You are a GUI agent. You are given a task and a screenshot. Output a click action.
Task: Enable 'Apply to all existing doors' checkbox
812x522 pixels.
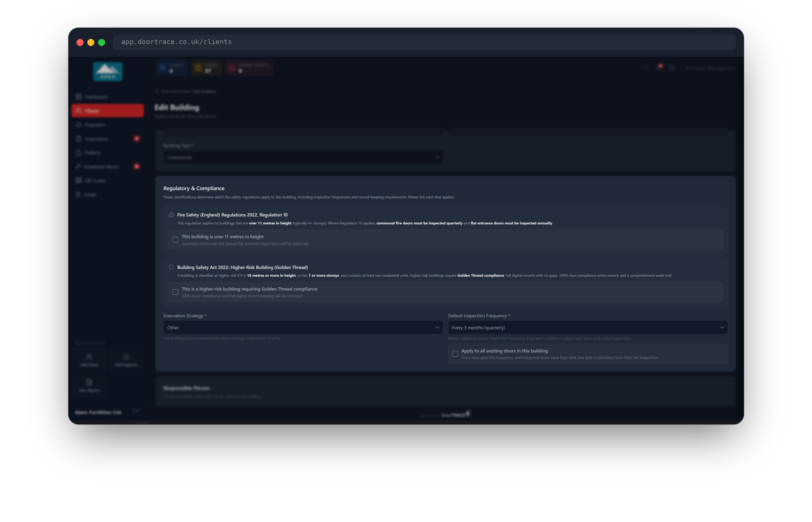tap(455, 354)
